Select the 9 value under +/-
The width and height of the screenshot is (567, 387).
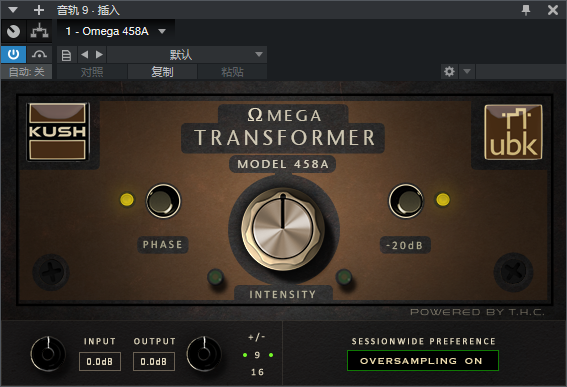pyautogui.click(x=257, y=355)
